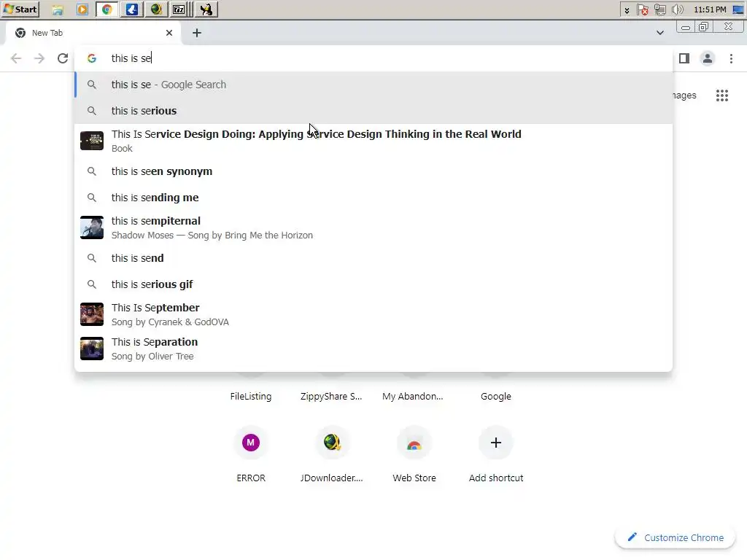
Task: Click the Google G icon in omnibox
Action: pos(92,58)
